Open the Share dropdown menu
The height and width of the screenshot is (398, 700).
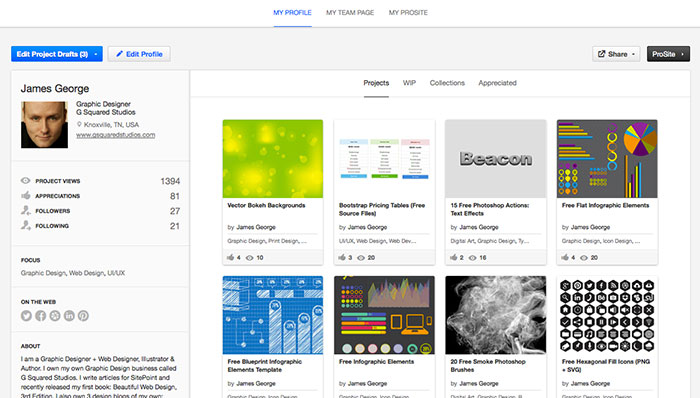click(x=616, y=54)
